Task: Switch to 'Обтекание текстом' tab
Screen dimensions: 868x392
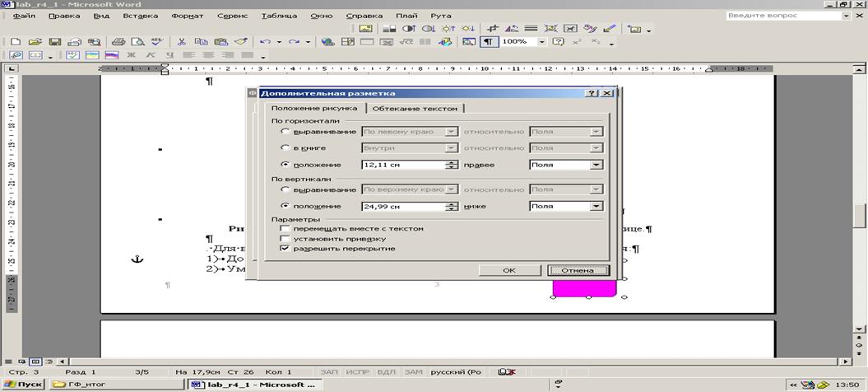Action: pos(415,108)
